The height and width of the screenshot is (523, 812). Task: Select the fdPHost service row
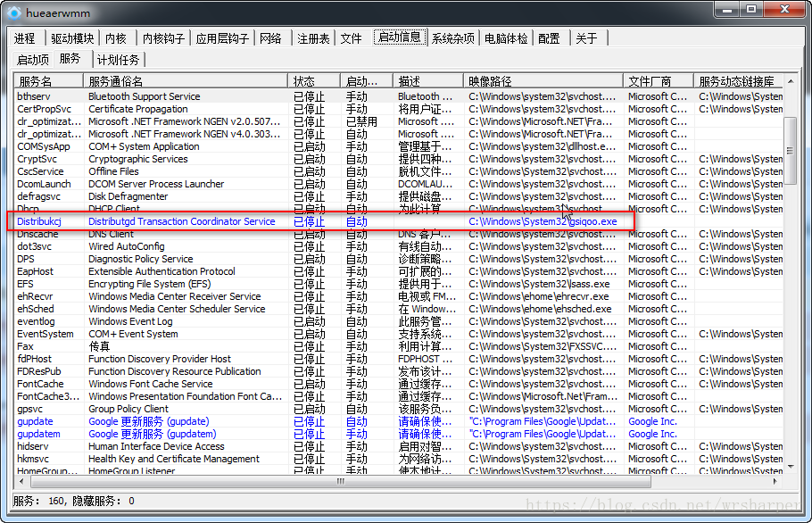point(399,359)
